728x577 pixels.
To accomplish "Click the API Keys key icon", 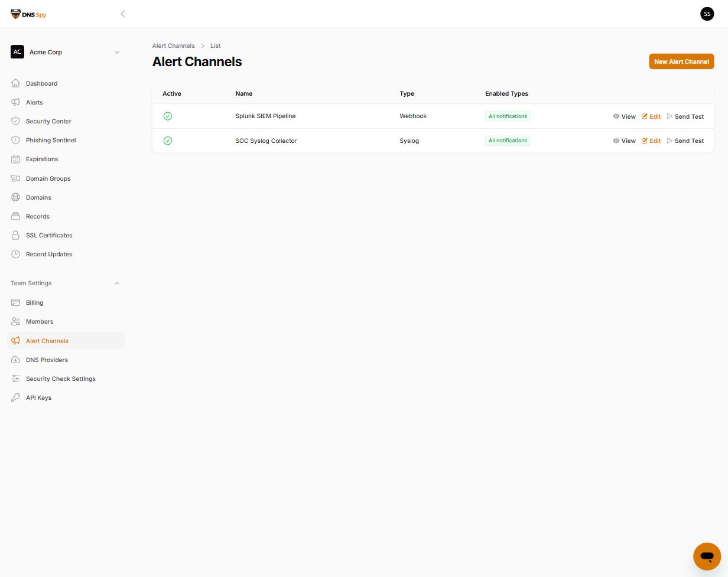I will (15, 397).
